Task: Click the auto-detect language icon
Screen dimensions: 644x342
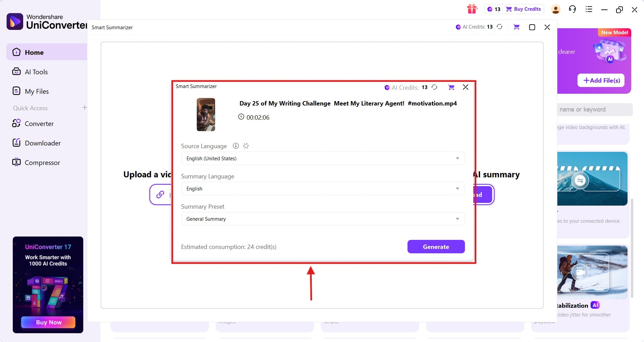Action: (246, 146)
